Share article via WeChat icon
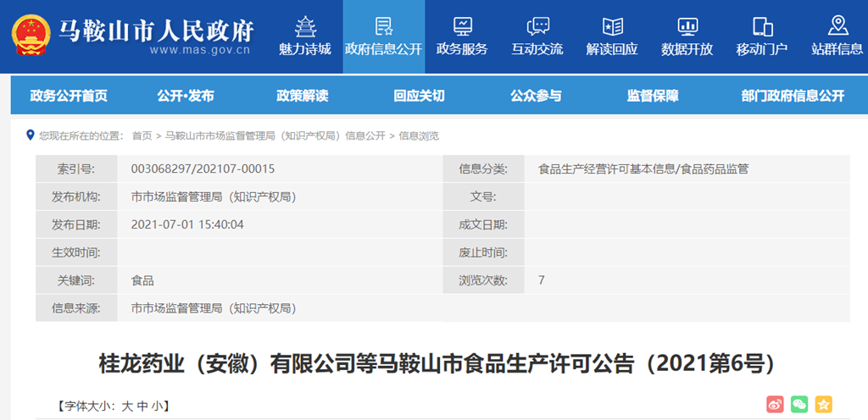This screenshot has height=420, width=868. tap(799, 405)
